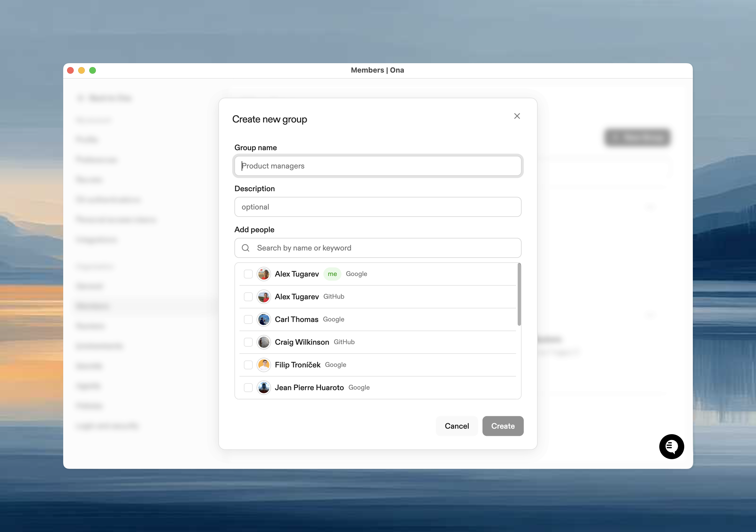Focus the Group name input field
756x532 pixels.
(x=377, y=166)
